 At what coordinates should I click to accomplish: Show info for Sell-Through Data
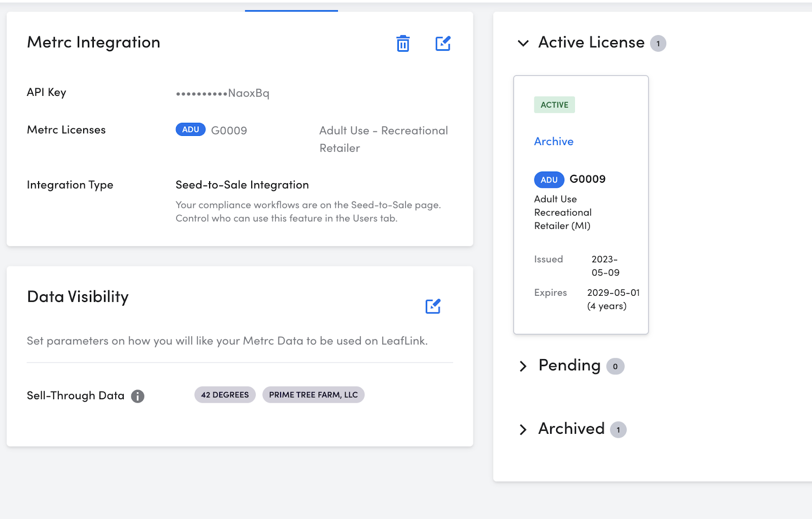(138, 396)
